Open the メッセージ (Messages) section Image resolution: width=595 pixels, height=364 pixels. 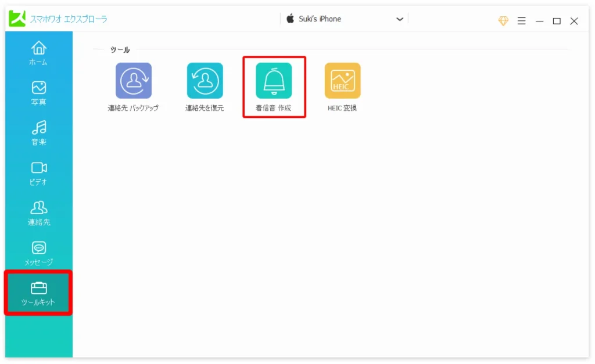click(x=39, y=253)
